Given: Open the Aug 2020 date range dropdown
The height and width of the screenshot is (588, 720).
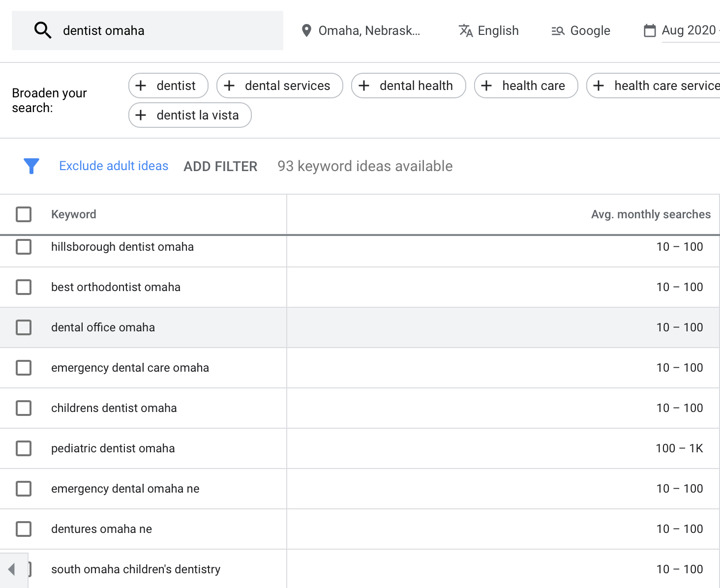Looking at the screenshot, I should pyautogui.click(x=689, y=30).
